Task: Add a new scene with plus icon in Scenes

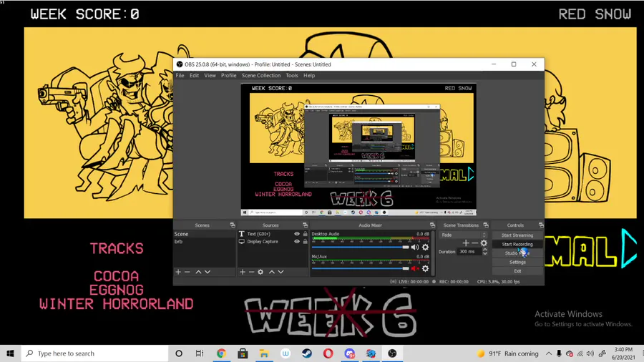Action: tap(178, 272)
